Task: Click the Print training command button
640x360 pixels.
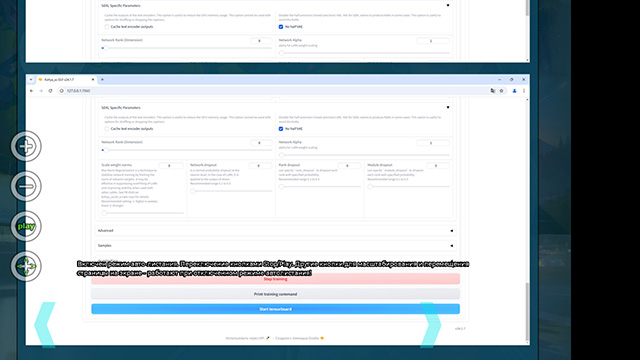Action: pyautogui.click(x=276, y=294)
